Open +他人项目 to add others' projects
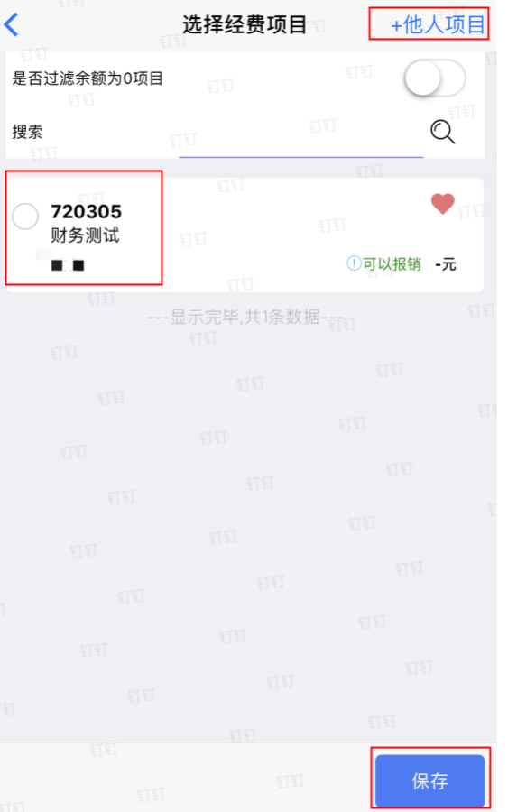Image resolution: width=517 pixels, height=812 pixels. [438, 24]
